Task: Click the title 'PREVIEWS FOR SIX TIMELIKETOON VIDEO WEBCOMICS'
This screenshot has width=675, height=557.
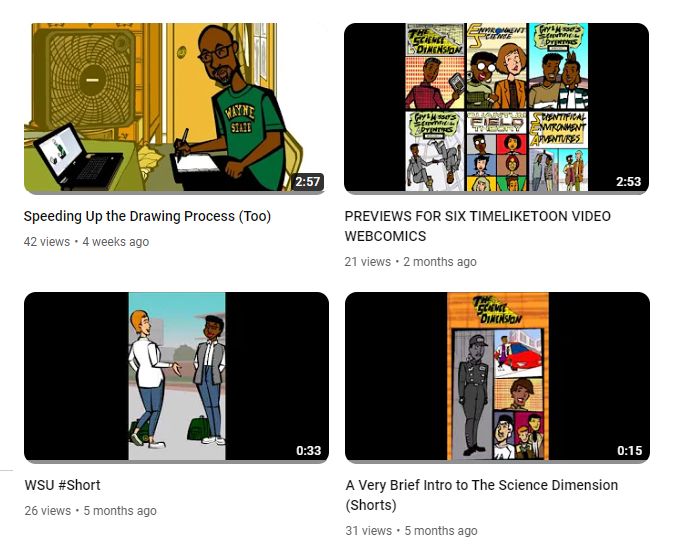Action: (x=477, y=226)
